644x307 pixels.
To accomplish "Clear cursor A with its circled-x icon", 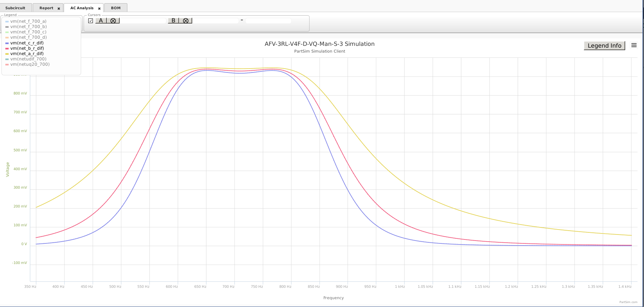I will click(x=113, y=21).
